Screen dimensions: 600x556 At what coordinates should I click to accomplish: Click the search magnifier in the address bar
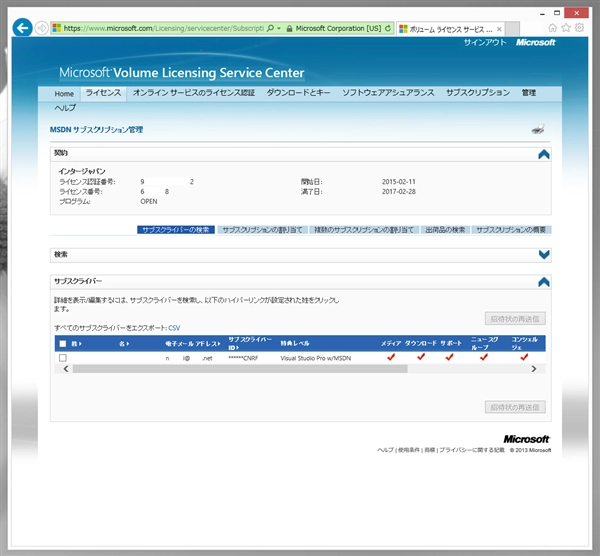pos(270,28)
